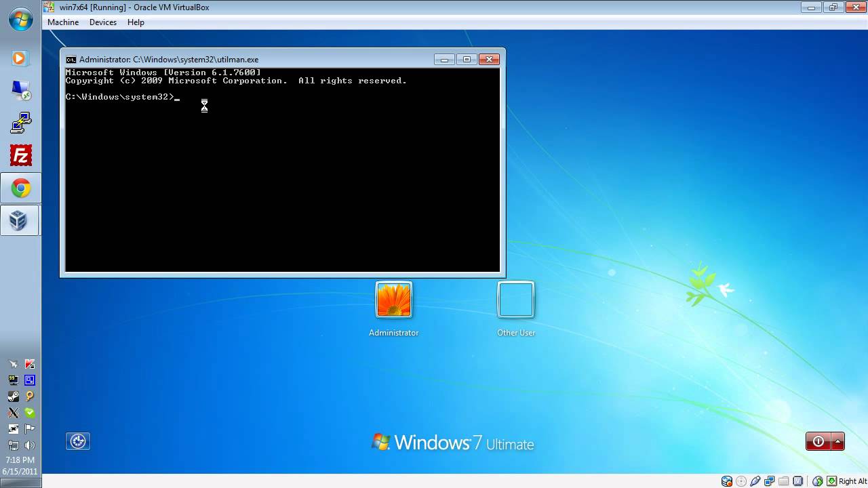The image size is (868, 488).
Task: Open the VirtualBox Help menu
Action: click(136, 22)
